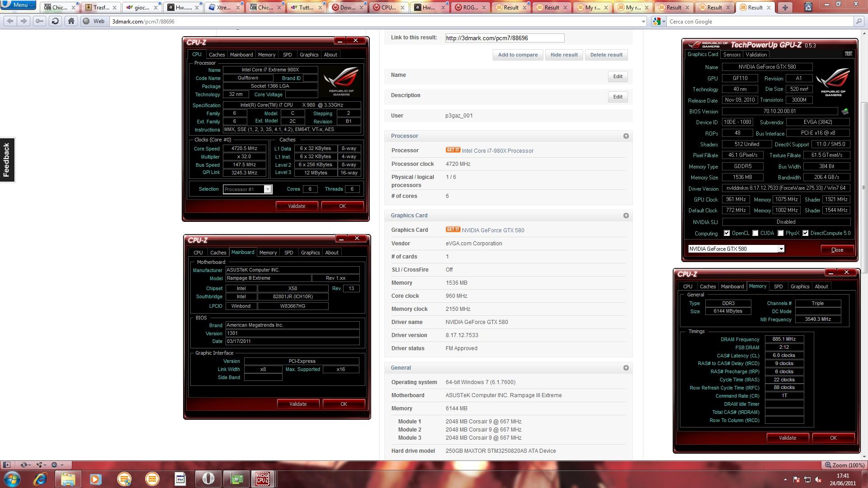Viewport: 868px width, 488px height.
Task: Open Windows Start menu orb
Action: click(12, 479)
